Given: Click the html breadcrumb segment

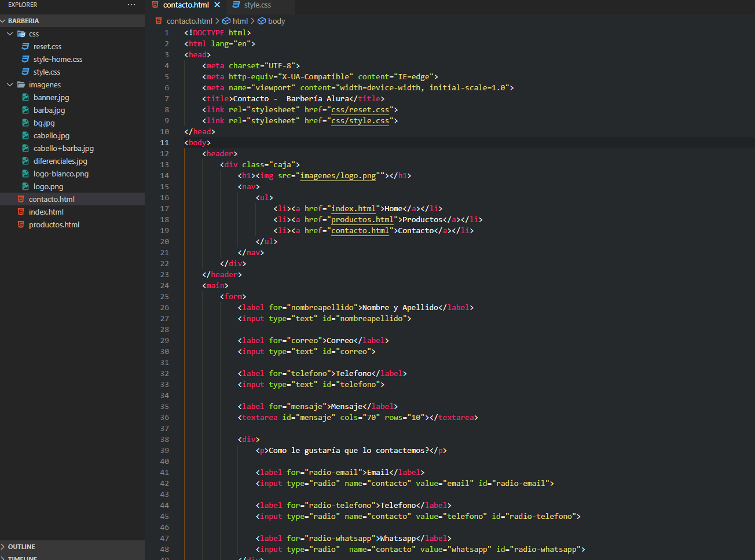Looking at the screenshot, I should (x=240, y=21).
